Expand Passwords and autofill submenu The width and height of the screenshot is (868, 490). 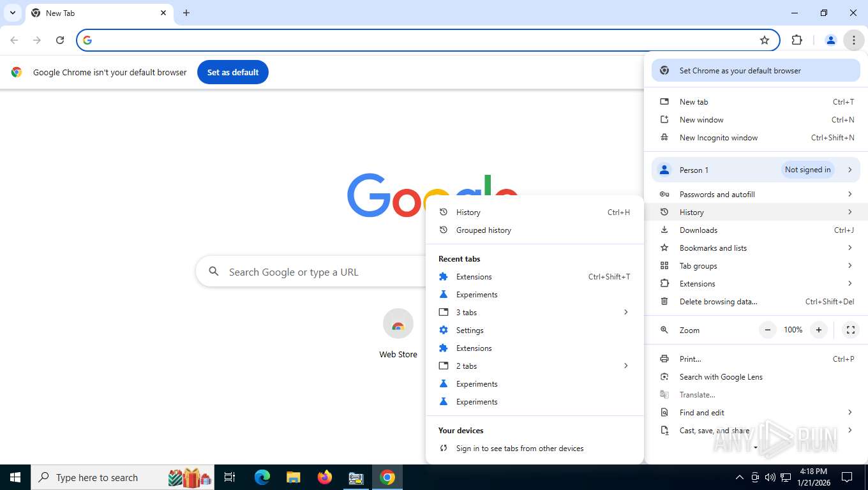756,195
